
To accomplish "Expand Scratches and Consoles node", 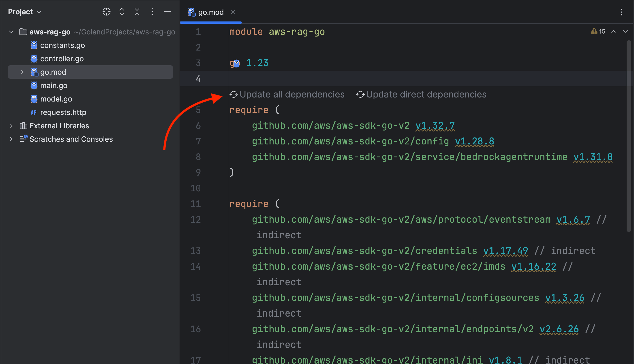I will 11,139.
